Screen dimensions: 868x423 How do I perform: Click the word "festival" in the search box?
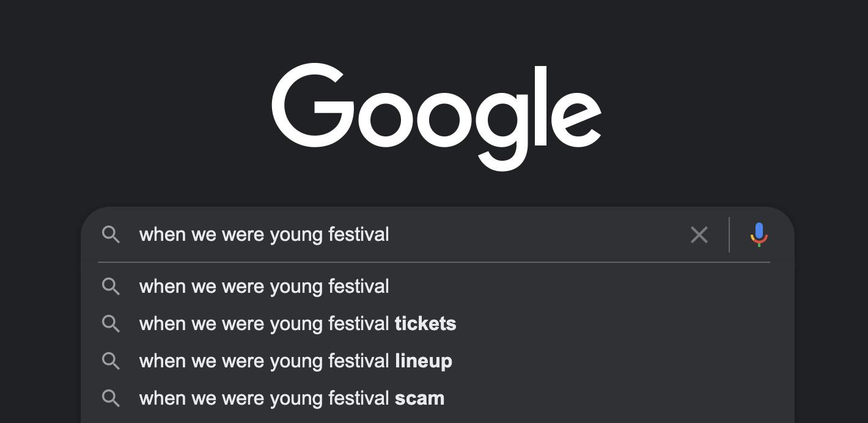click(359, 235)
